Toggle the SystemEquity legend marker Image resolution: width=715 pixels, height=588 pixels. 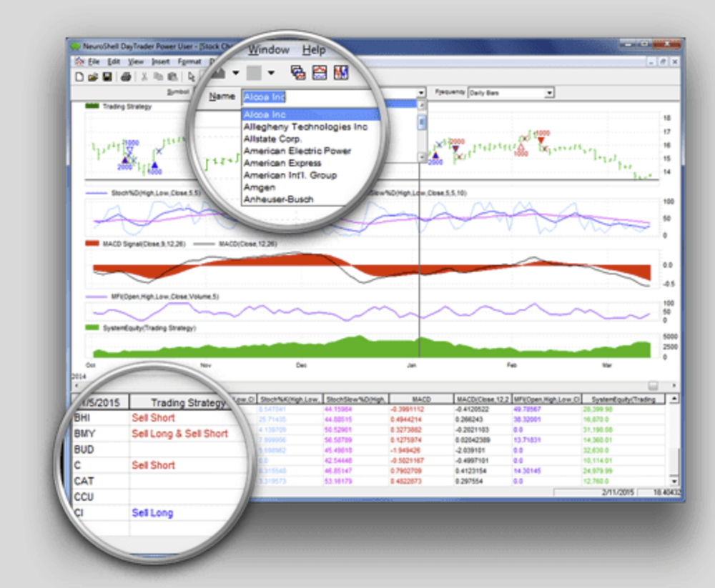pos(91,327)
